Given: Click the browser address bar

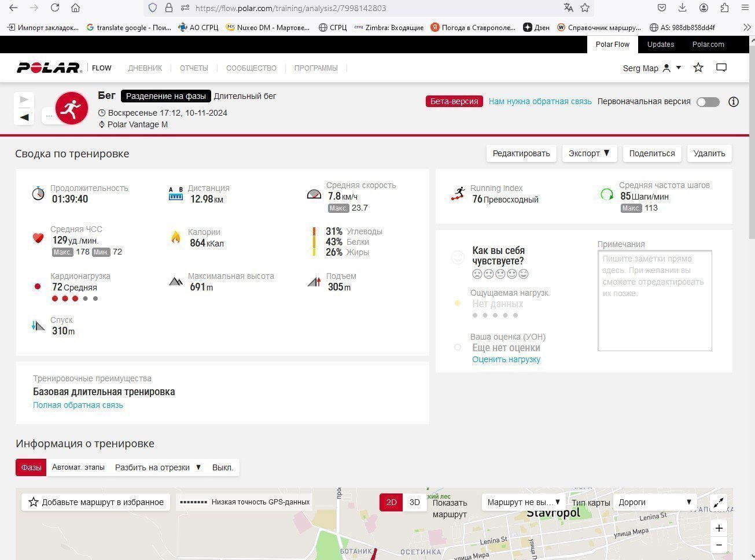Looking at the screenshot, I should coord(370,8).
